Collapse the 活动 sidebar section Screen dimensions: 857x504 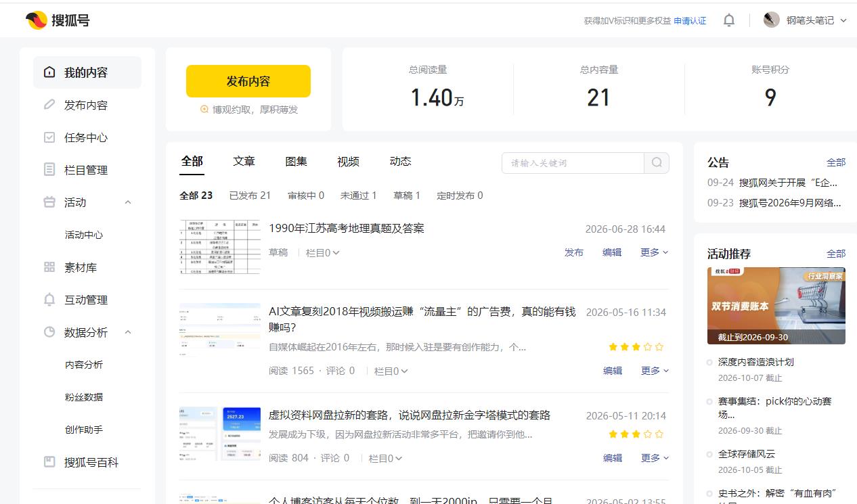[128, 202]
